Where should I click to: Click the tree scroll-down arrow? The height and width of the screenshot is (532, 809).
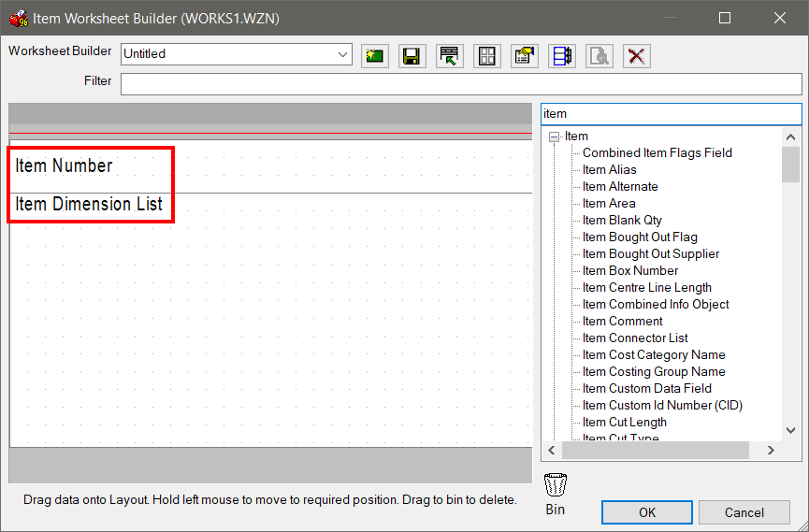pos(790,430)
